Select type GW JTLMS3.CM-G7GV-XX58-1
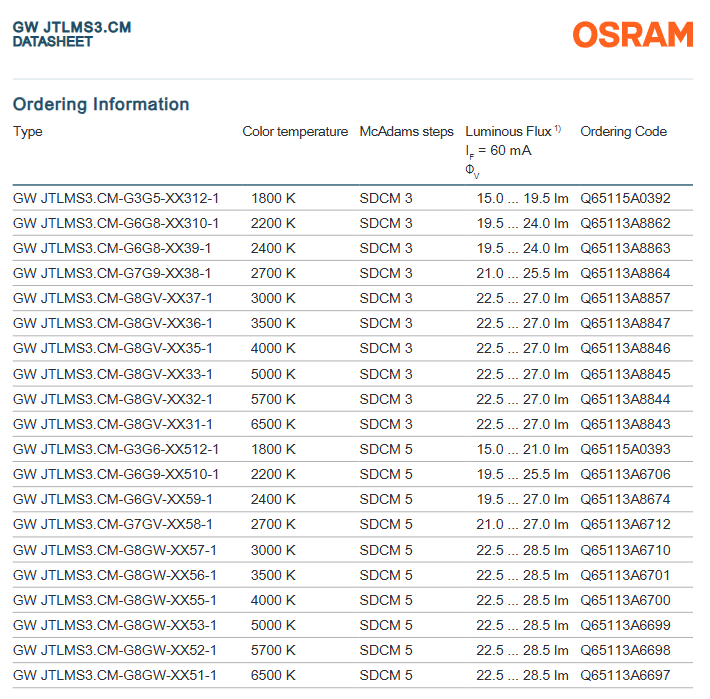 pos(113,524)
